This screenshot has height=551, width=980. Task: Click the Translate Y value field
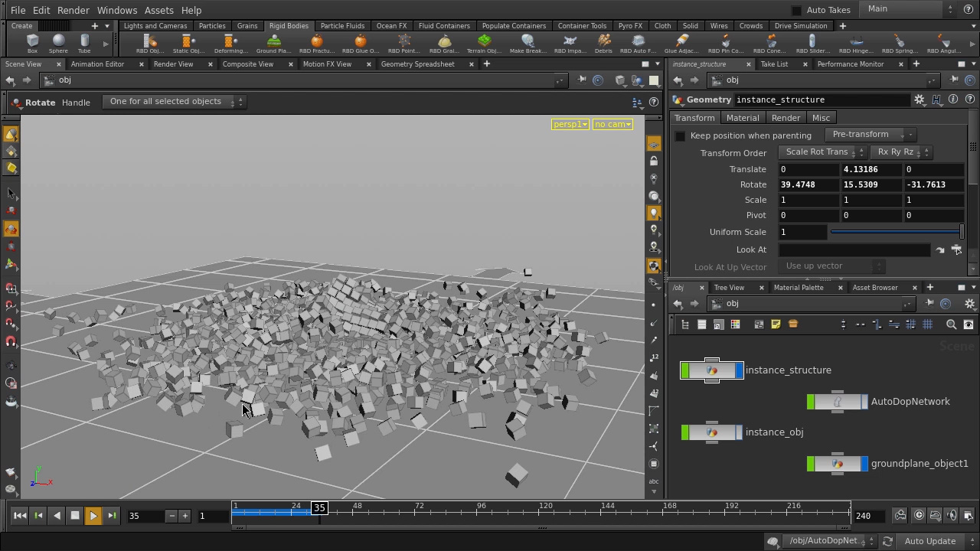pos(871,169)
